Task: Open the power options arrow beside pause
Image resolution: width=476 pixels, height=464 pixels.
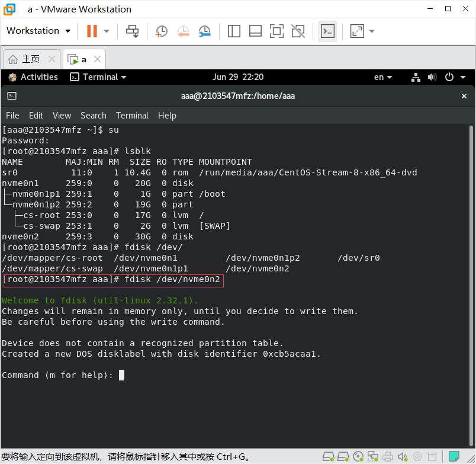Action: [x=106, y=31]
